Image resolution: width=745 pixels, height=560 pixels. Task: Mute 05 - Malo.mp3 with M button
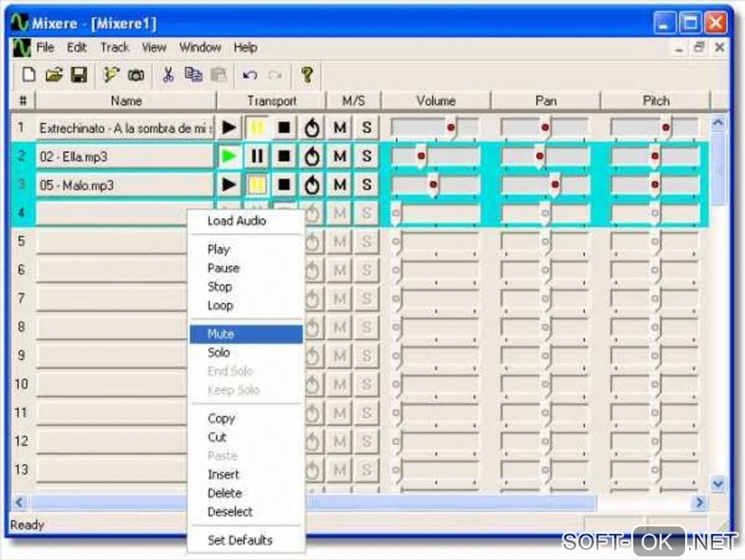[339, 185]
